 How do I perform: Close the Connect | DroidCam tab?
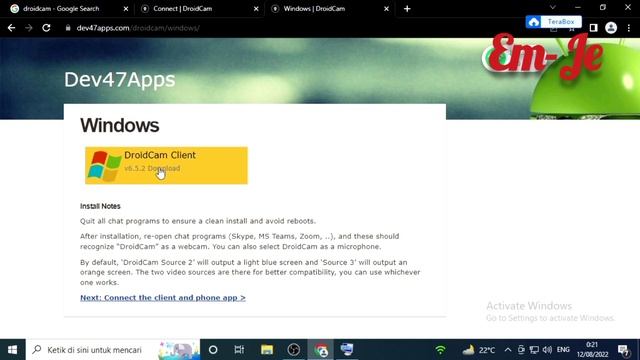click(256, 9)
